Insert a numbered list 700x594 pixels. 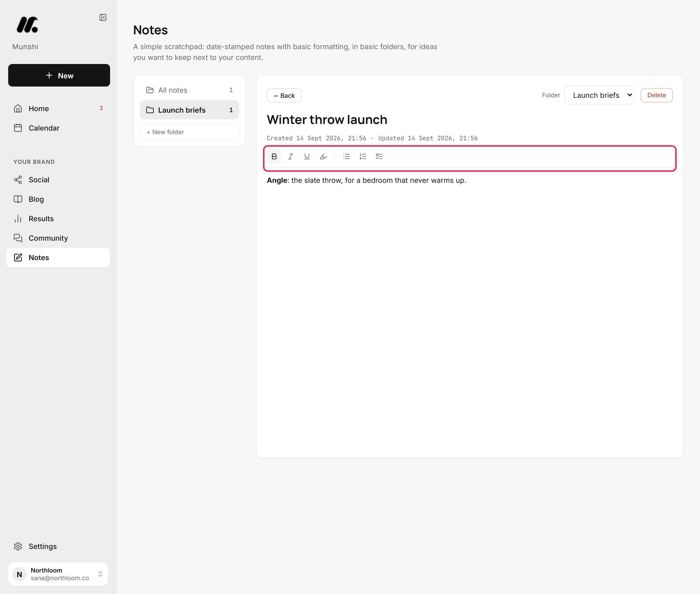pos(363,156)
